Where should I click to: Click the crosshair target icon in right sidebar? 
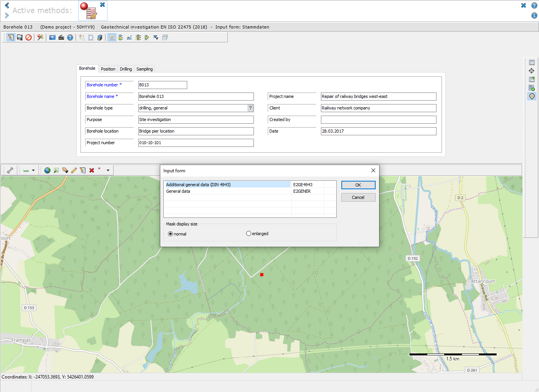point(532,71)
